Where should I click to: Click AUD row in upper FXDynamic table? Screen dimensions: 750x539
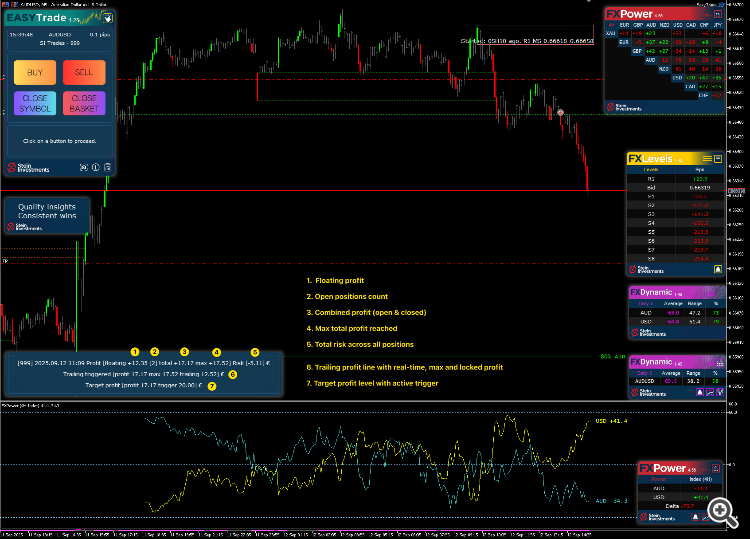click(x=677, y=313)
